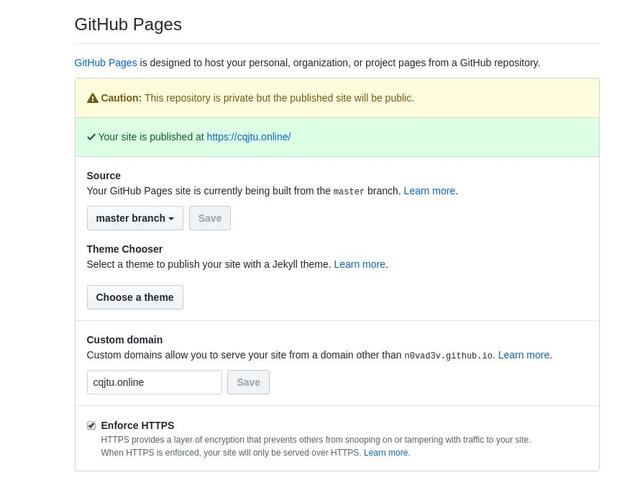Follow Learn more link for custom domains
Viewport: 640px width, 483px height.
pyautogui.click(x=524, y=355)
